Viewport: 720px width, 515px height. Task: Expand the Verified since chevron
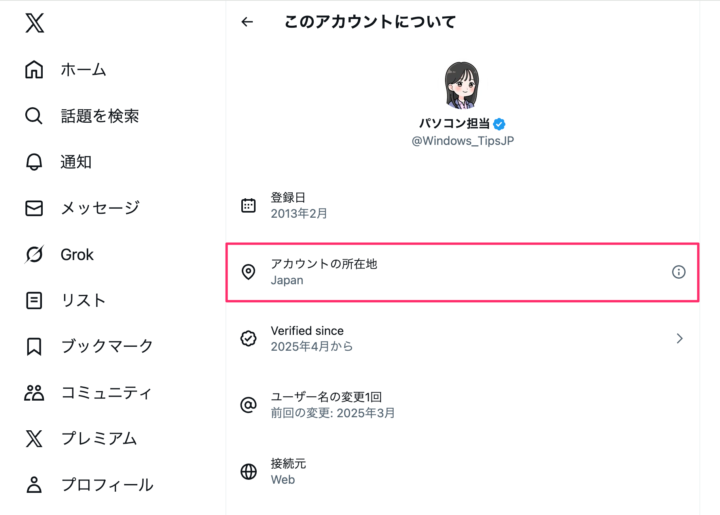679,338
